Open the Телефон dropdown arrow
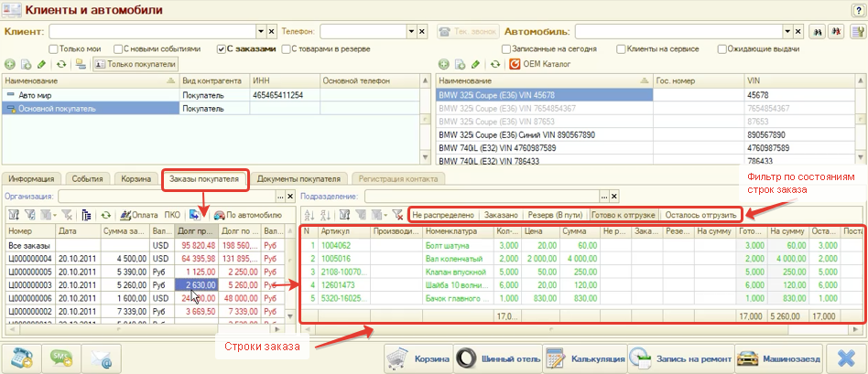Screen dimensions: 868x374 click(412, 31)
